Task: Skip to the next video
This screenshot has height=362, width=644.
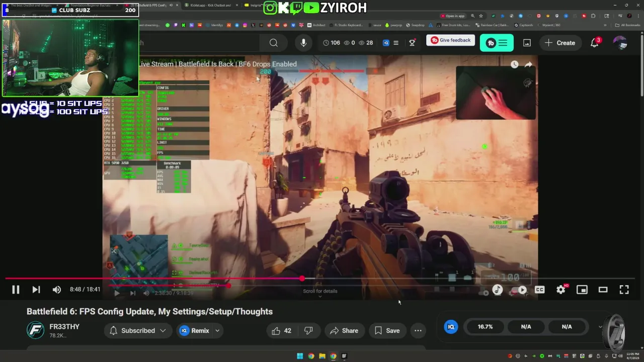Action: click(x=36, y=290)
